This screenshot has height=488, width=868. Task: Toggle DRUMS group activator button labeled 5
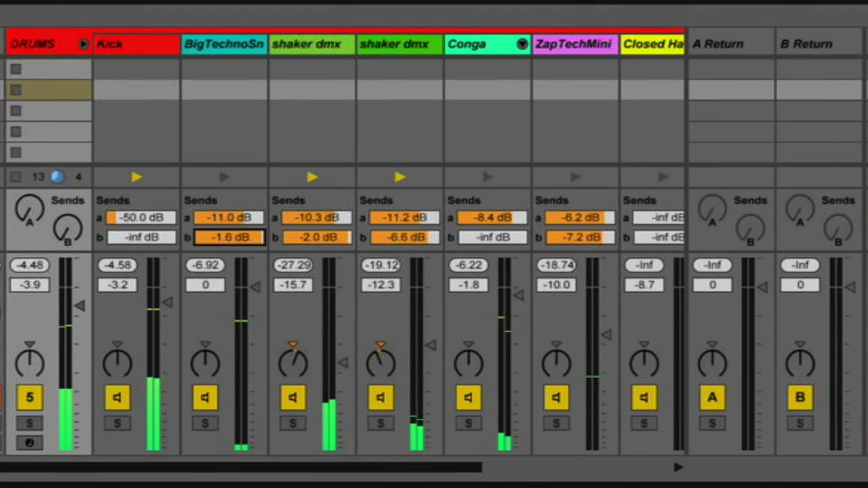click(29, 398)
